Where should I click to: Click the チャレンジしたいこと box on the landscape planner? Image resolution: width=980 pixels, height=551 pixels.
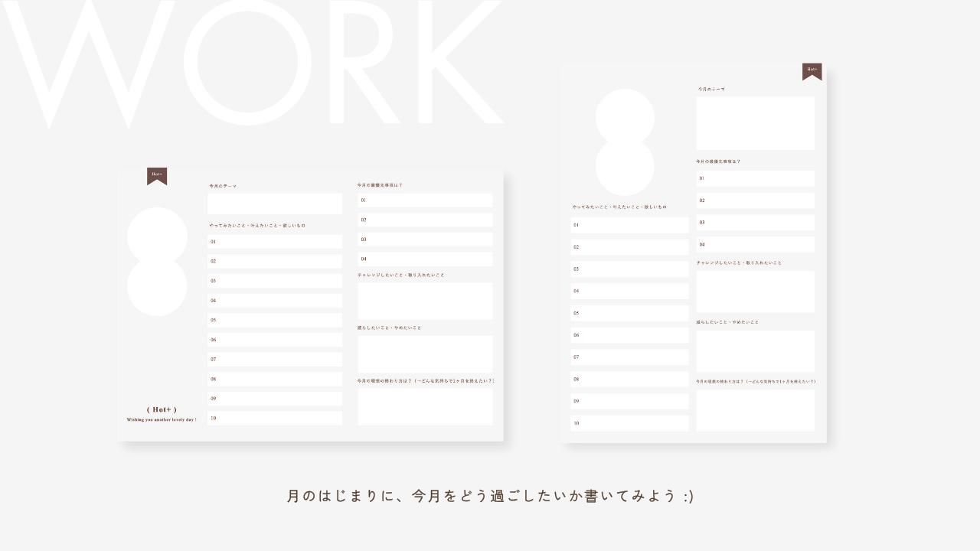point(425,301)
